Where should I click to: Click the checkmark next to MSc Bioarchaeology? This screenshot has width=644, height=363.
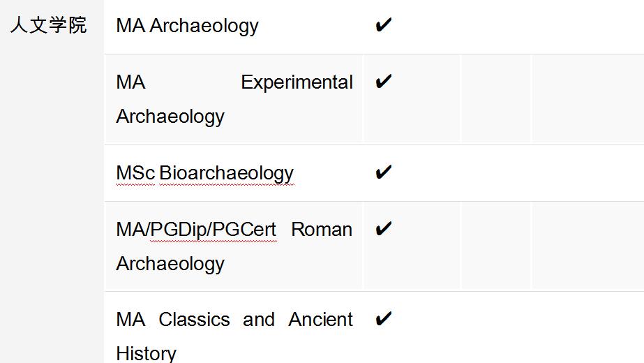pyautogui.click(x=384, y=172)
